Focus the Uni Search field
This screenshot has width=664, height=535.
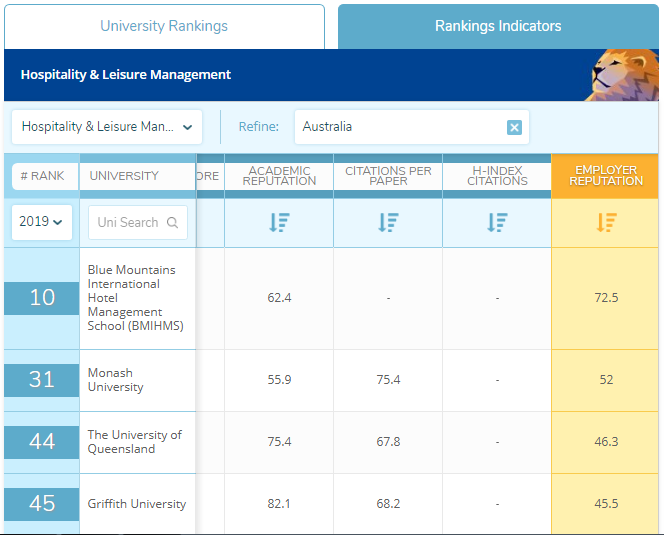click(x=138, y=222)
